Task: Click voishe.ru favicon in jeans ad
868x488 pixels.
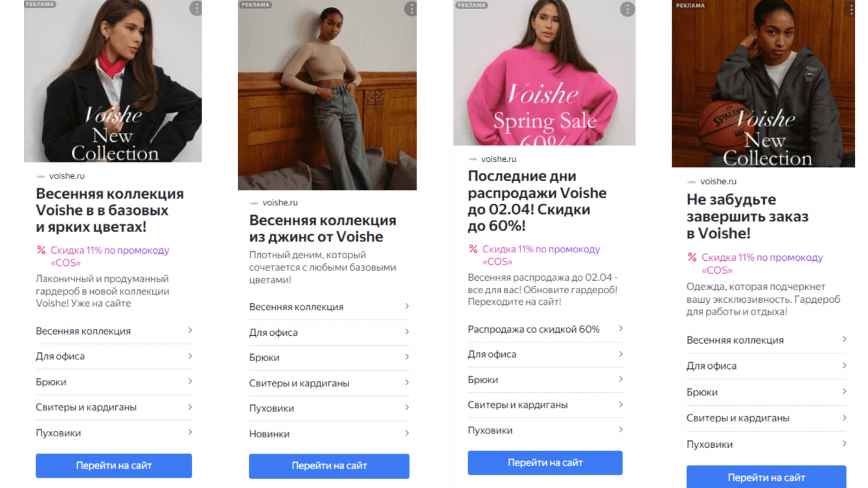Action: [x=254, y=203]
